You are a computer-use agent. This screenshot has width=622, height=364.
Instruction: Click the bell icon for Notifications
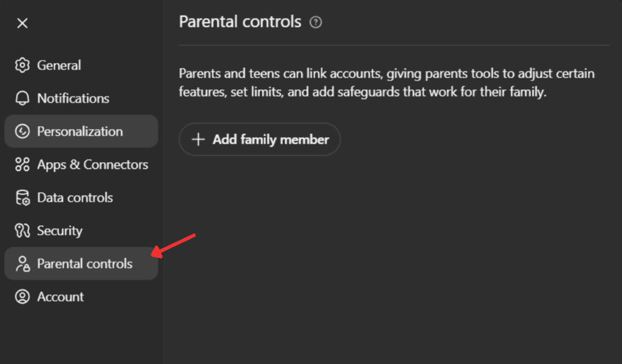coord(22,98)
